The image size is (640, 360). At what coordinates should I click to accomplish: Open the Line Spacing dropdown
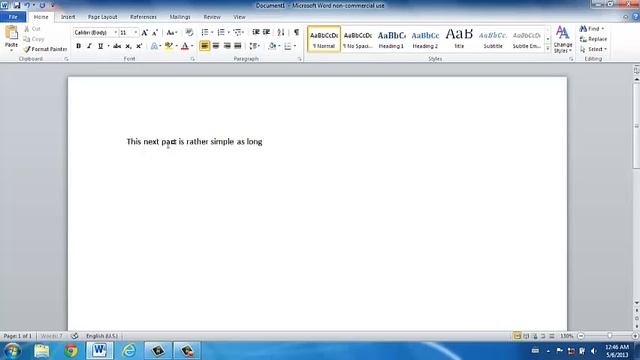pos(254,46)
